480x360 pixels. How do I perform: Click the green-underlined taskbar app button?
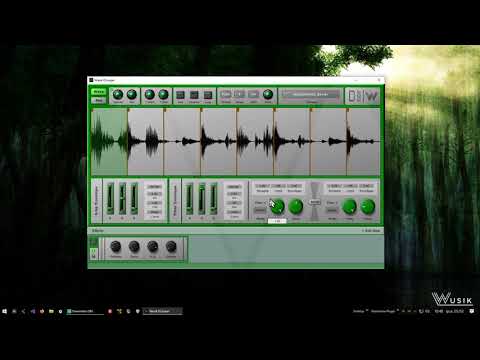(85, 311)
